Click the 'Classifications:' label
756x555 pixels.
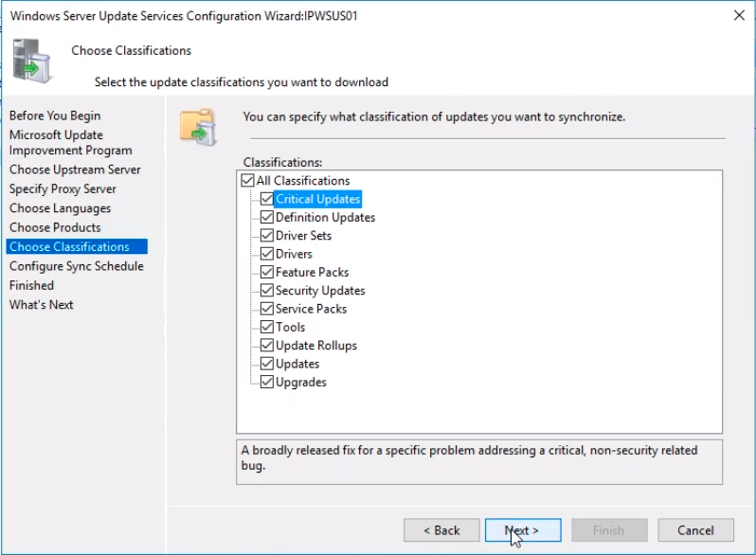pyautogui.click(x=282, y=163)
